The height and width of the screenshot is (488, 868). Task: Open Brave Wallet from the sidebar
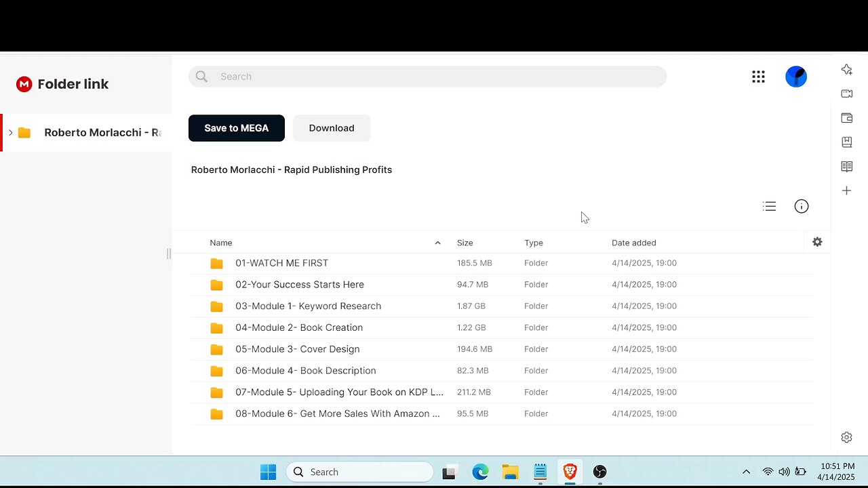[846, 118]
